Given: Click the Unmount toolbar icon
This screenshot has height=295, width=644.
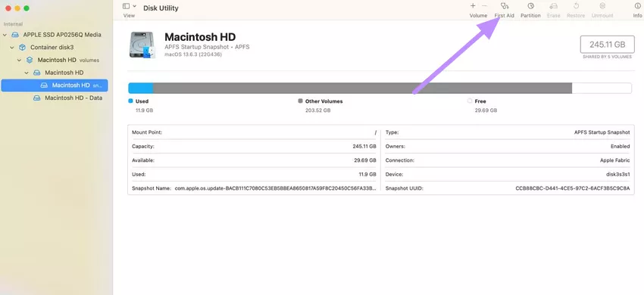Looking at the screenshot, I should (602, 6).
